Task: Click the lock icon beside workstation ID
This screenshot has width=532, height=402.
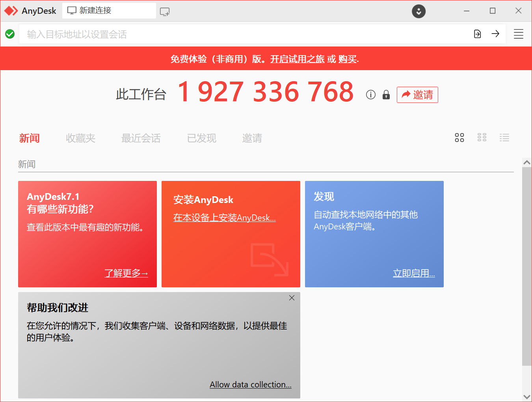Action: tap(386, 95)
